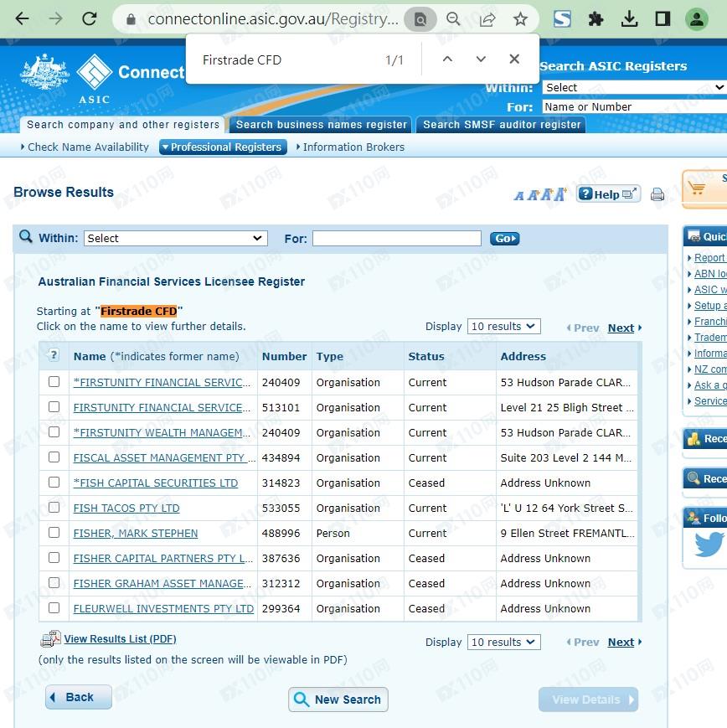
Task: Click the text size A icons
Action: [x=539, y=194]
